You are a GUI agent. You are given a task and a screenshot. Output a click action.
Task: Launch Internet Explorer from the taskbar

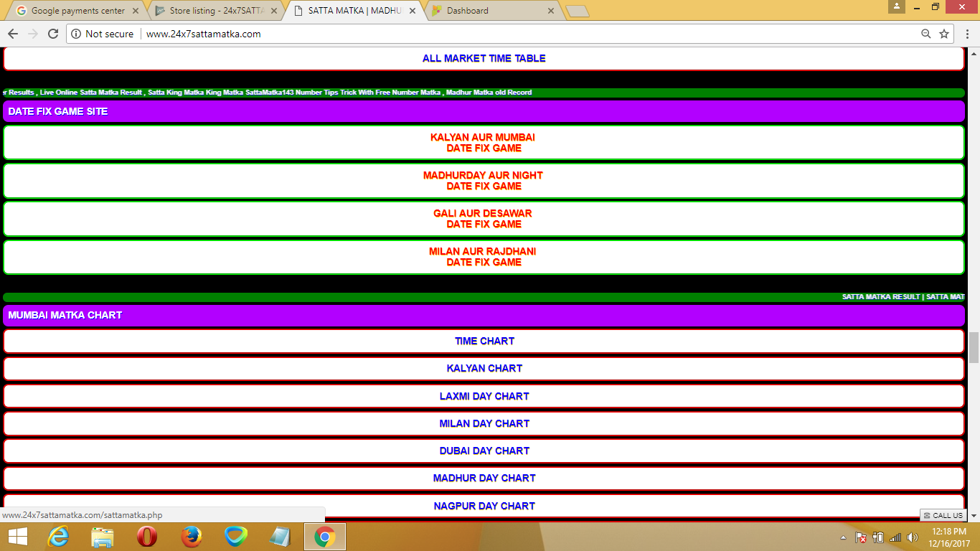[x=59, y=536]
